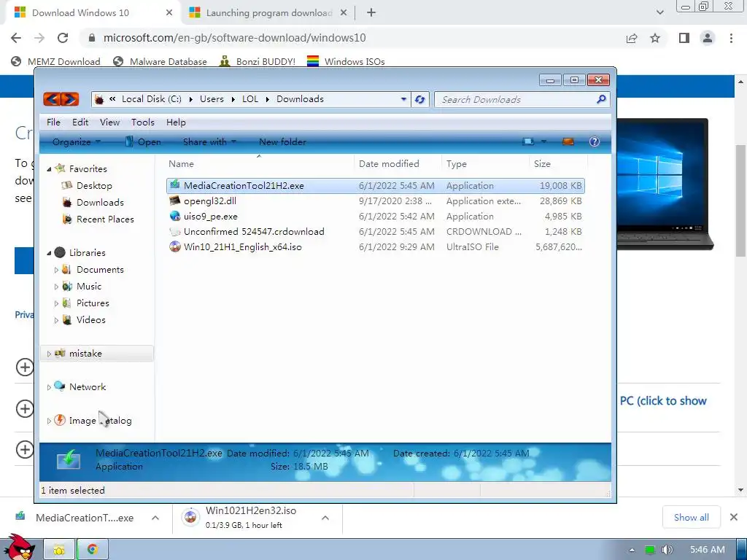Open the Windows ISOs bookmark
The width and height of the screenshot is (747, 560).
346,61
